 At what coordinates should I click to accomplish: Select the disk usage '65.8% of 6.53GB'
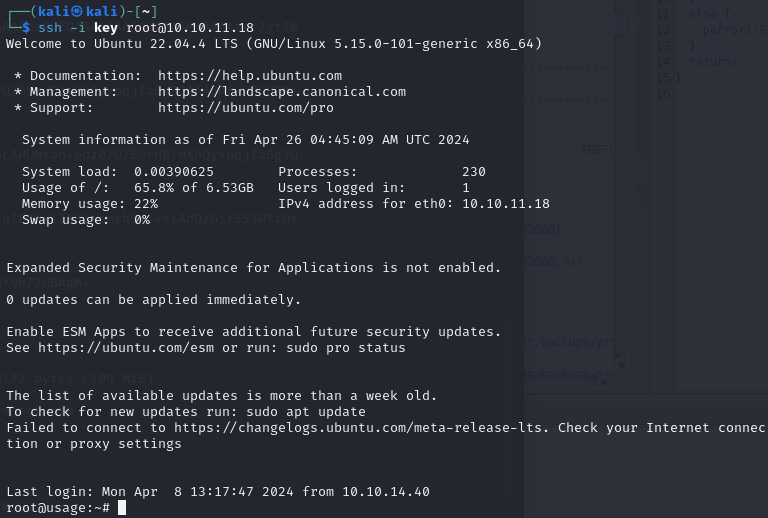click(x=194, y=188)
